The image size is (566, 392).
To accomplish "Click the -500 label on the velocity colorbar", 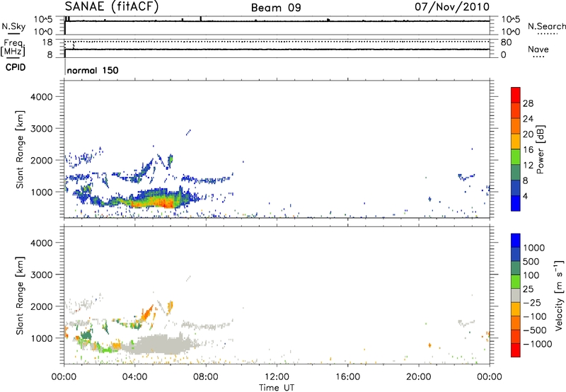I will [535, 330].
